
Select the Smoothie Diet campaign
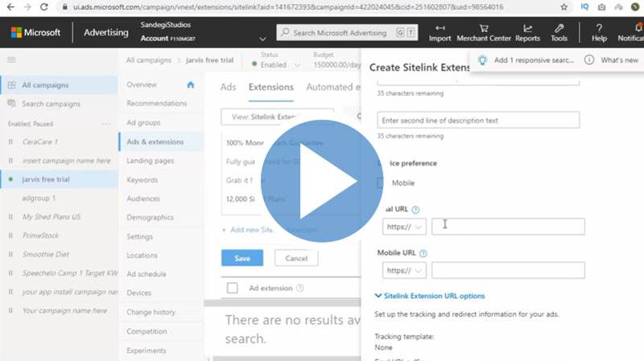(46, 254)
